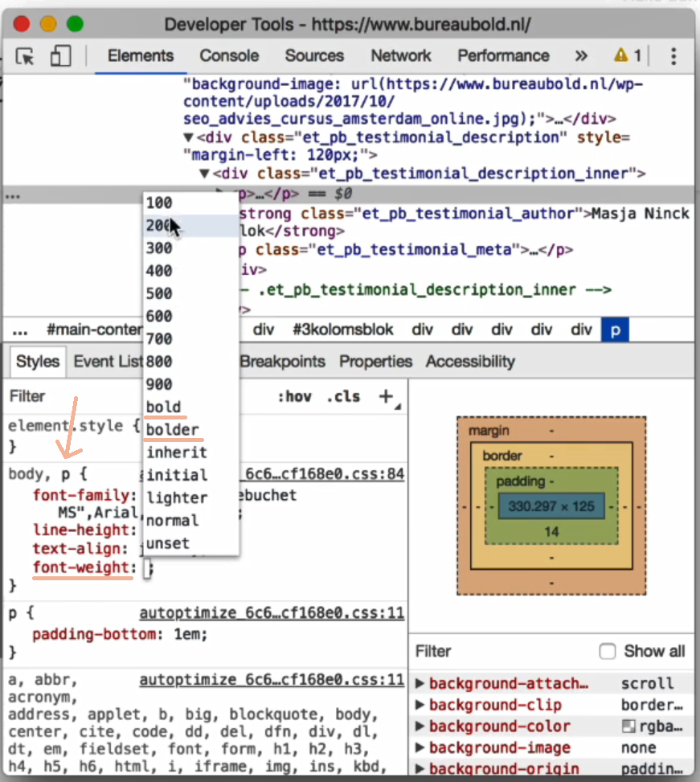Expand the background-image computed property
This screenshot has height=782, width=700.
[x=420, y=747]
